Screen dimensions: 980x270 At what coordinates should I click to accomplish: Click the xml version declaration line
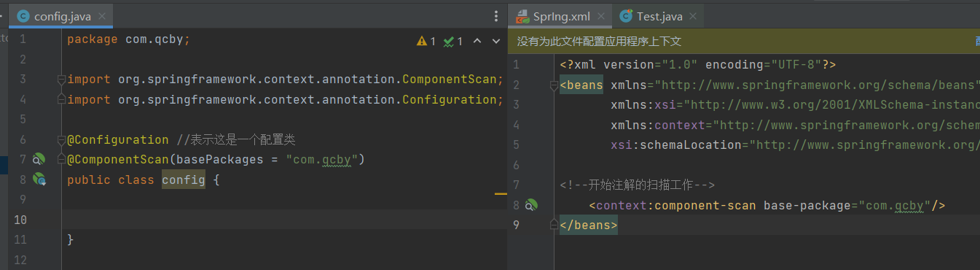[698, 65]
